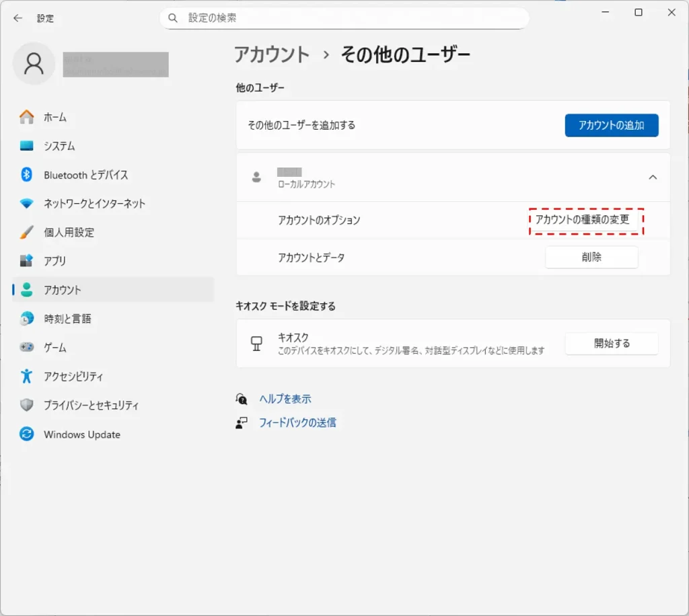Open the ホーム home icon
Screen dimensions: 689x616
coord(27,117)
